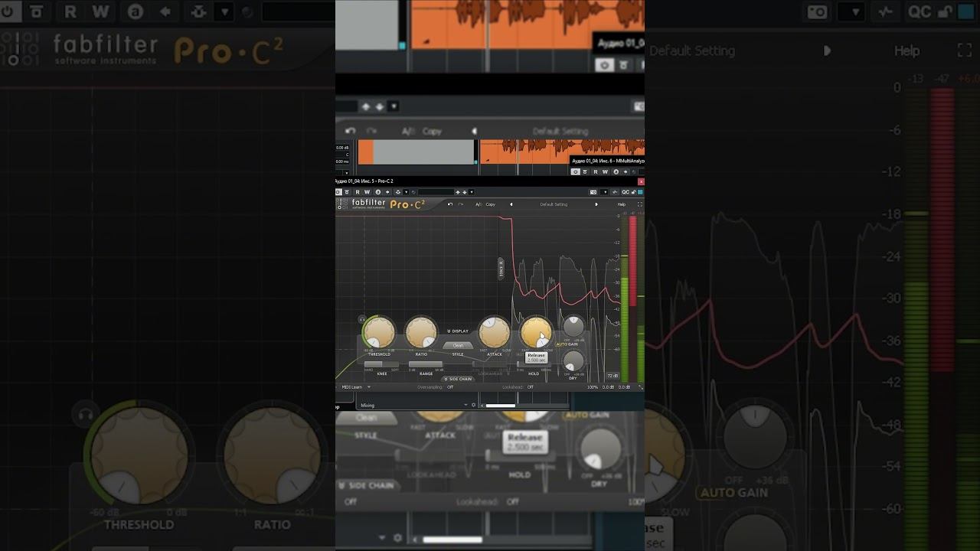Open dropdown next to camera icon in Pro-C 2 toolbar

pos(605,192)
